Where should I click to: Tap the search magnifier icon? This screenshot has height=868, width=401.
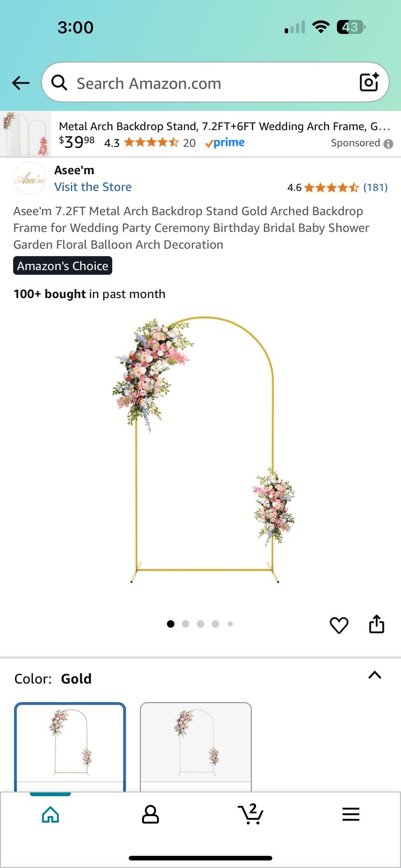click(x=59, y=83)
